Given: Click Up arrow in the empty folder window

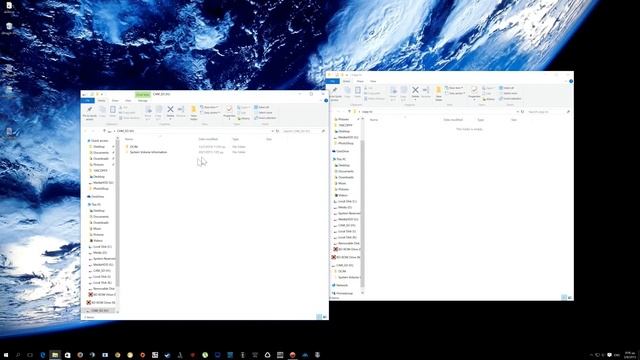Looking at the screenshot, I should click(x=349, y=111).
